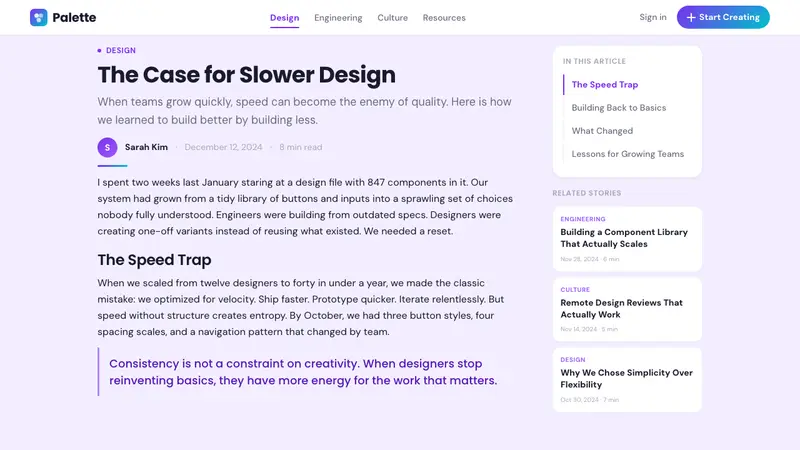Open the Culture nav tab
The image size is (800, 450).
[x=392, y=18]
